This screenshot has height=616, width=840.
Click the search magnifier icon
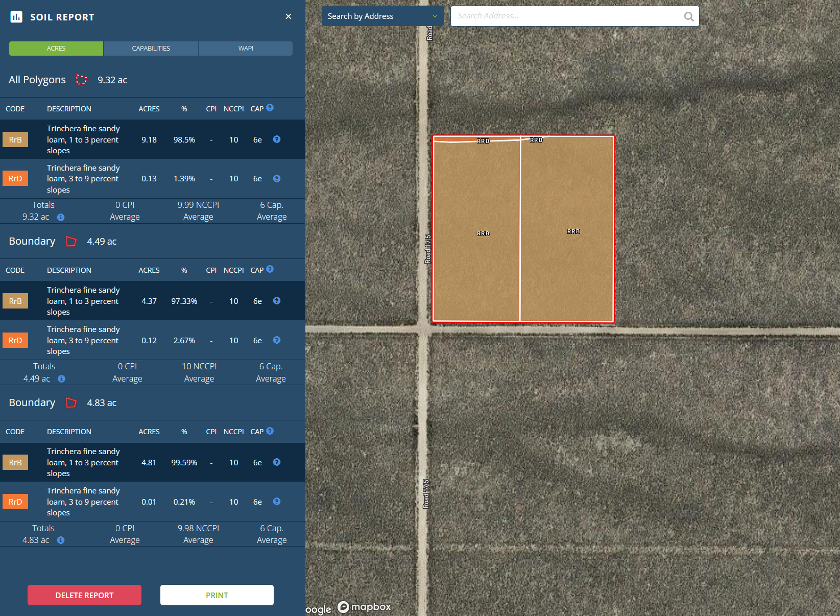pos(688,16)
